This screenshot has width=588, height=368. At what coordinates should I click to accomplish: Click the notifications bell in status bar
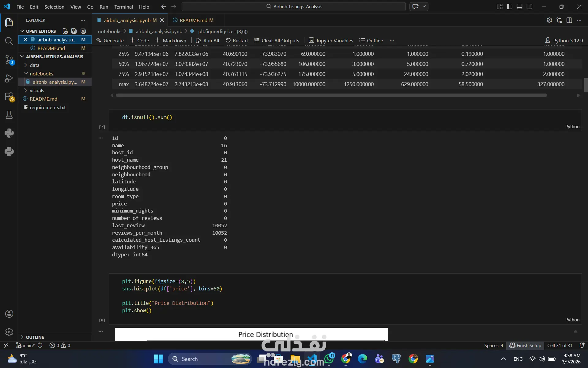[582, 345]
